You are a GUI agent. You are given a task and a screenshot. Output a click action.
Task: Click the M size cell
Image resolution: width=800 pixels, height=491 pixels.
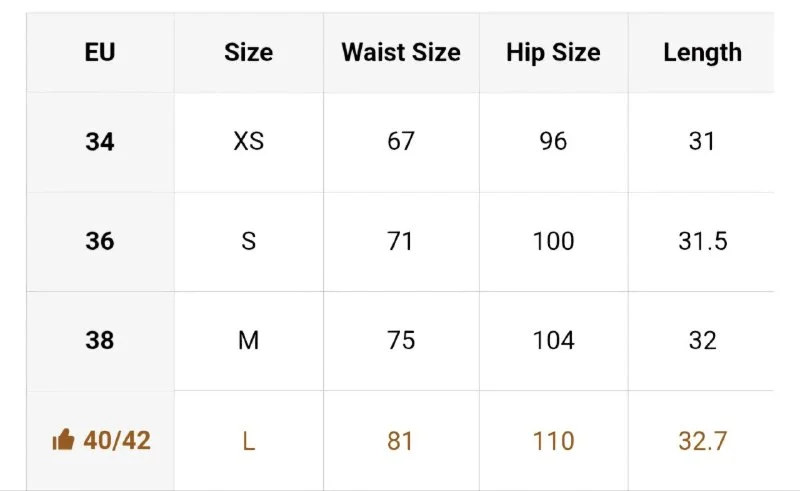[248, 340]
